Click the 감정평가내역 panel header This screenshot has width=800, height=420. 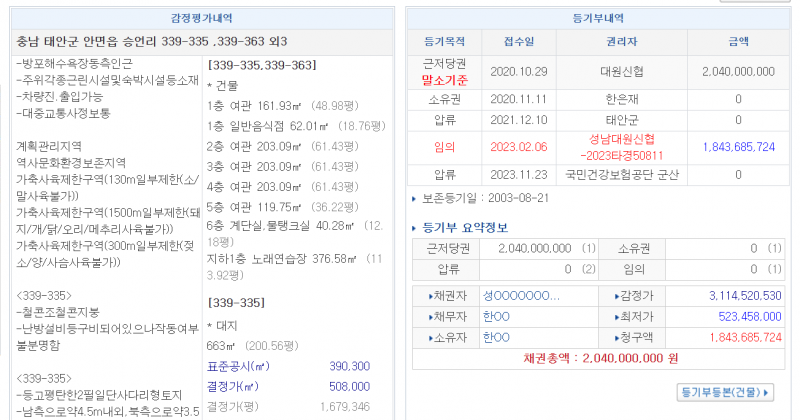click(202, 18)
